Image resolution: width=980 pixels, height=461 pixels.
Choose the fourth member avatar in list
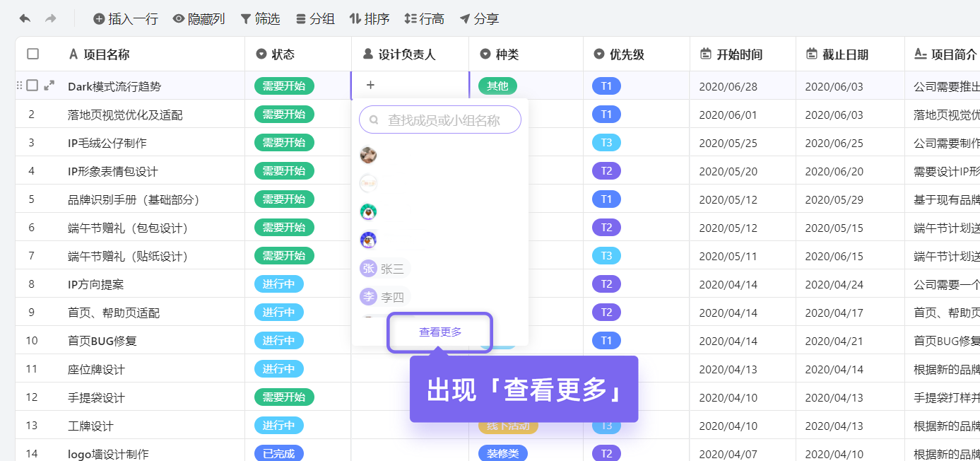(x=368, y=240)
